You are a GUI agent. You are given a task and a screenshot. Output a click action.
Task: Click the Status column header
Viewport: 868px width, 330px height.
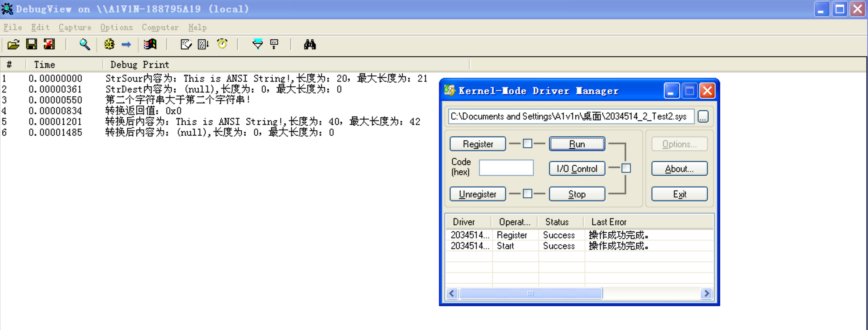tap(561, 222)
